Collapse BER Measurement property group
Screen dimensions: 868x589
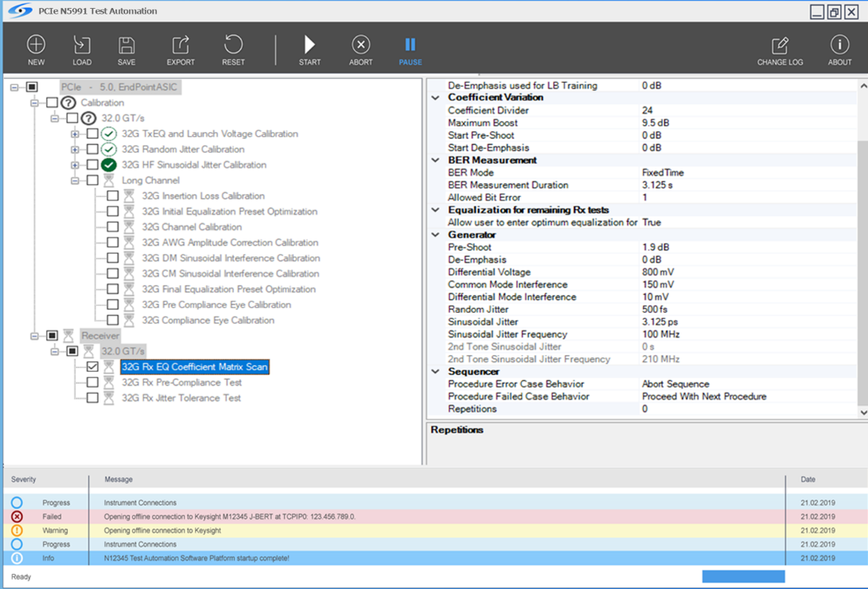tap(436, 160)
